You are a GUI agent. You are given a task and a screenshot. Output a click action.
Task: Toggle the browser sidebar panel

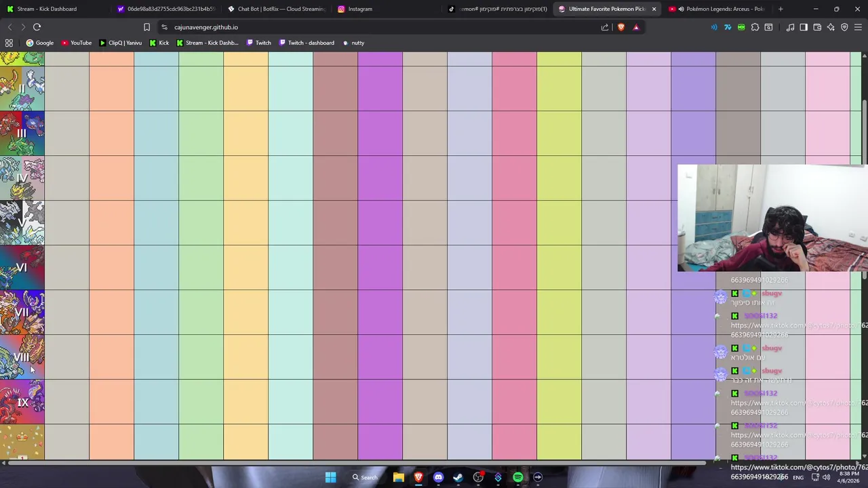point(804,27)
